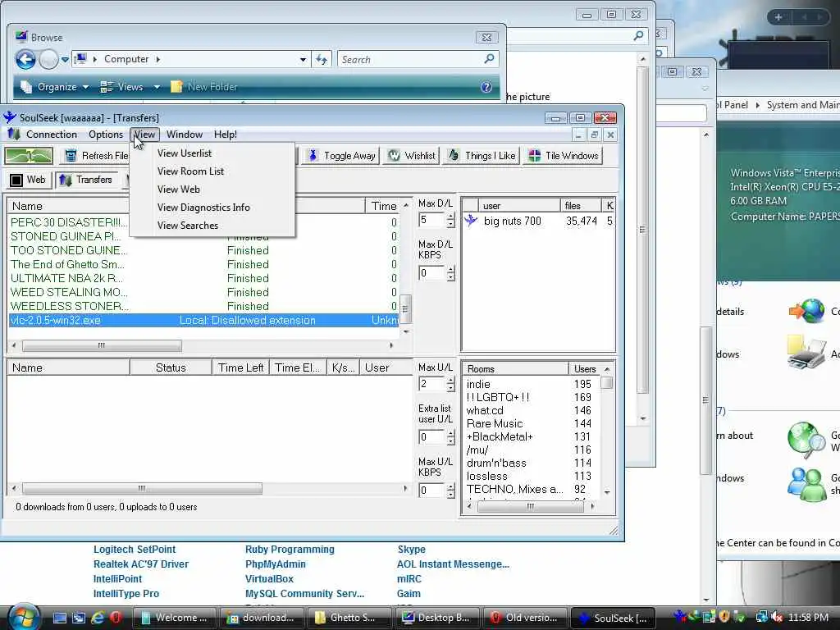The image size is (840, 630).
Task: Click the Wishlist W icon
Action: 395,155
